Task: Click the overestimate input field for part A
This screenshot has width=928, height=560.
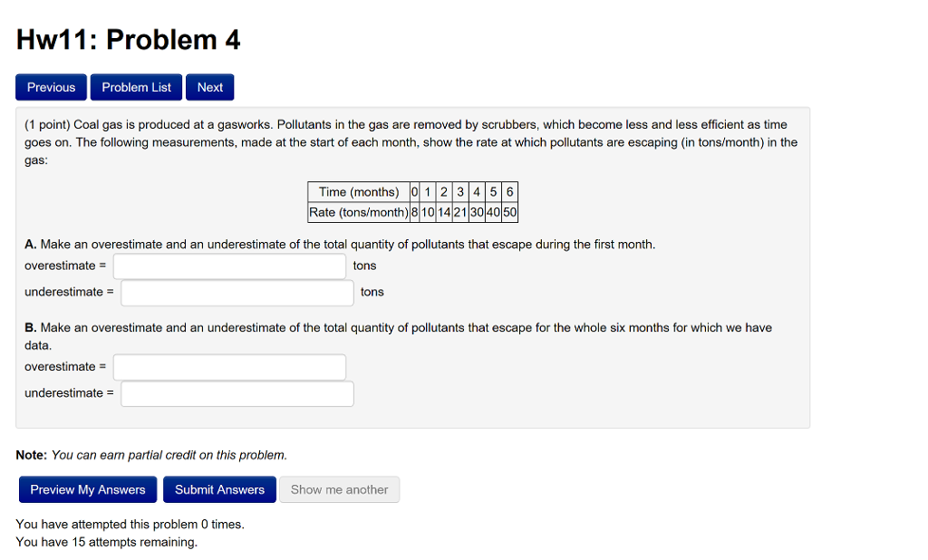Action: point(228,266)
